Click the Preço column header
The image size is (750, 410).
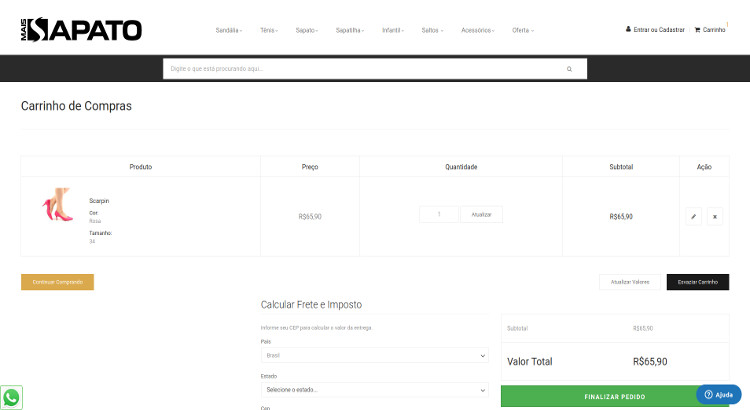(310, 167)
